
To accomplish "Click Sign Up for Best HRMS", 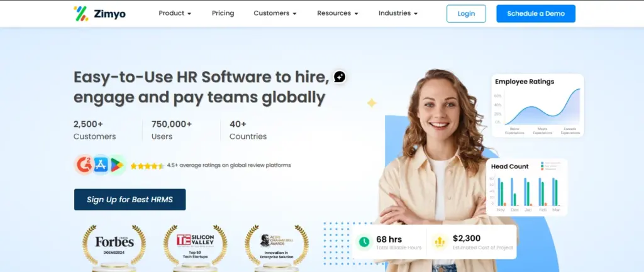I will click(130, 199).
